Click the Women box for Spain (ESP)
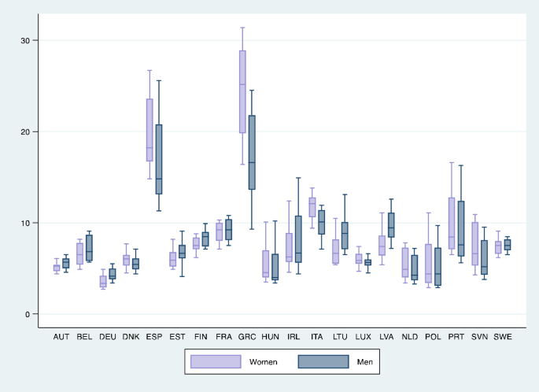This screenshot has width=539, height=392. tap(150, 130)
